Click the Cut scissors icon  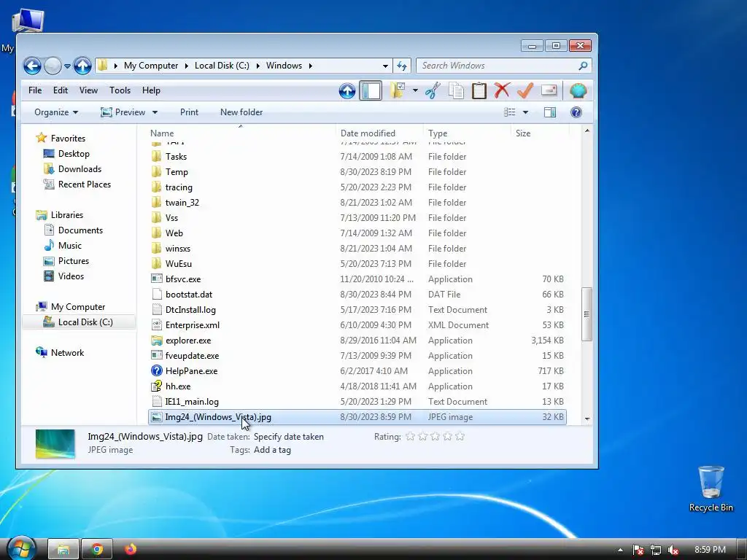pyautogui.click(x=433, y=90)
